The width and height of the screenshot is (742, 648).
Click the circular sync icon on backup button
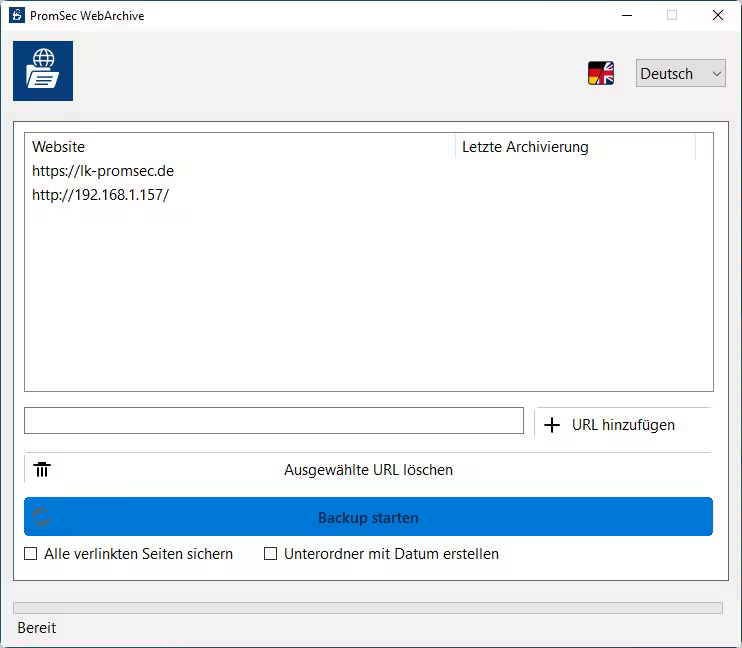tap(42, 517)
